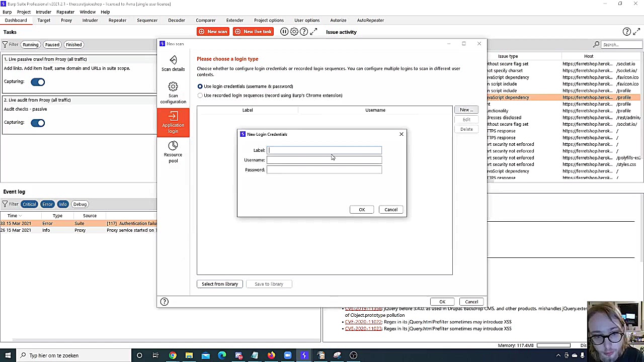Open Resource pool section
This screenshot has height=362, width=644.
click(173, 152)
